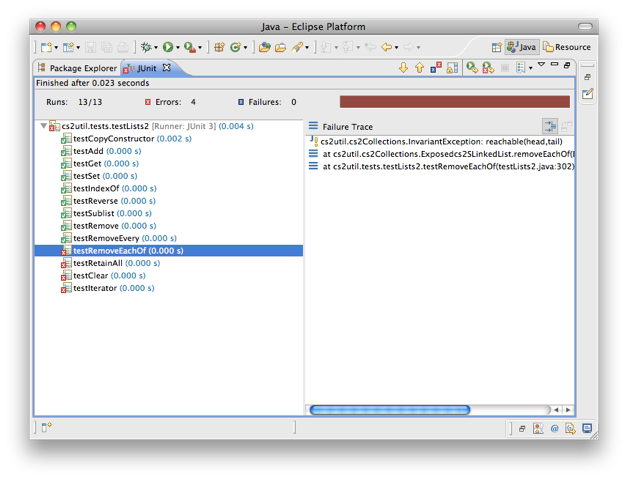Viewport: 628px width, 480px height.
Task: Close the JUnit tab
Action: pos(167,68)
